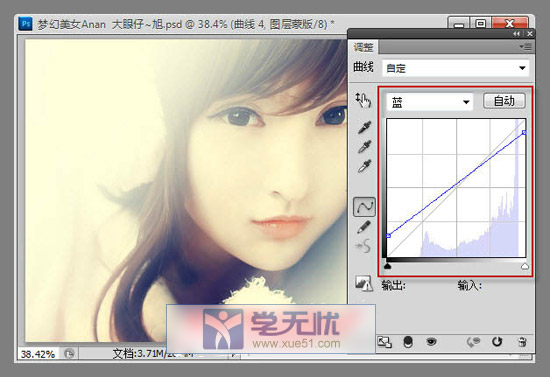
Task: Close the Adjustments panel
Action: pyautogui.click(x=529, y=34)
